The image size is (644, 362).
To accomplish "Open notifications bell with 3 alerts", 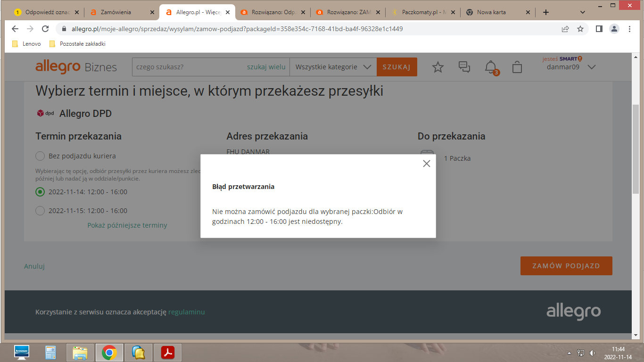I will (491, 67).
